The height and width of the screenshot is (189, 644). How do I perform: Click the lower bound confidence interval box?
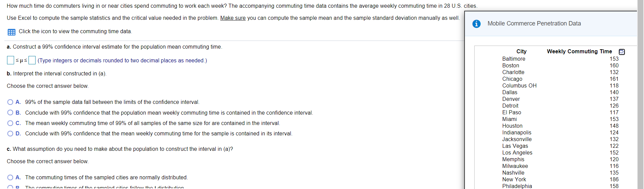10,60
